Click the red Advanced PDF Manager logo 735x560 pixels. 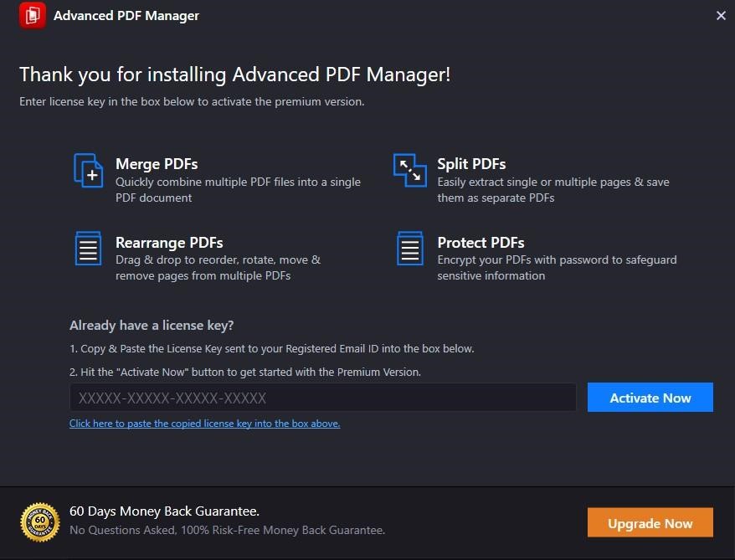coord(32,15)
